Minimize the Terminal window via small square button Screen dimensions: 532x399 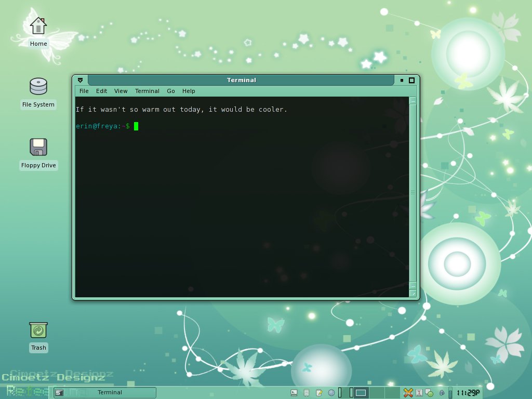pos(402,81)
